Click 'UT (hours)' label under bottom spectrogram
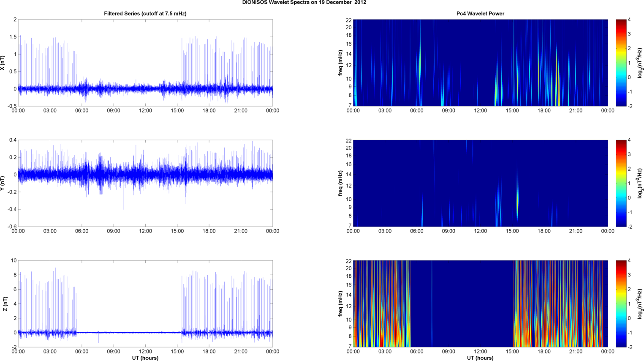644x361 pixels. click(480, 358)
